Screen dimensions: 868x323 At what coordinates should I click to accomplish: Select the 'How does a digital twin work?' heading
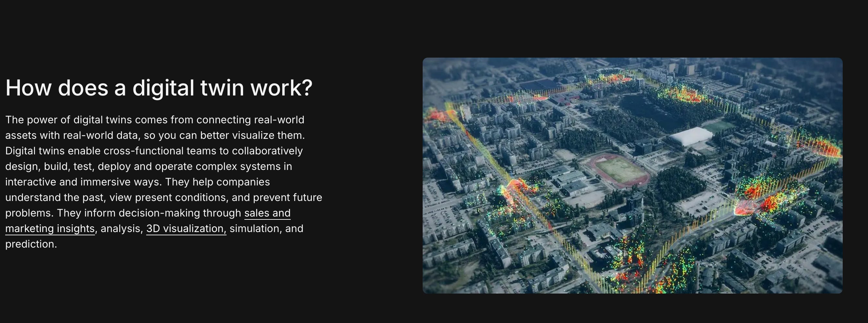159,88
